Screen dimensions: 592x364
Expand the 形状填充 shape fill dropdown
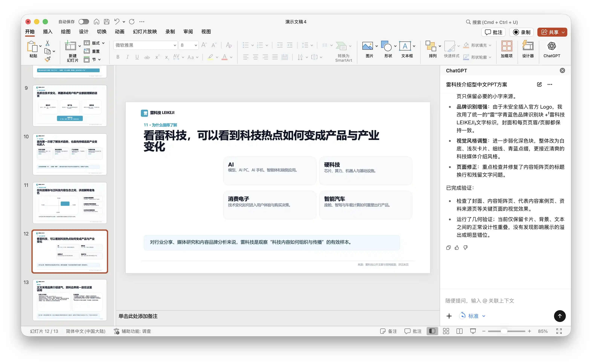tap(490, 45)
